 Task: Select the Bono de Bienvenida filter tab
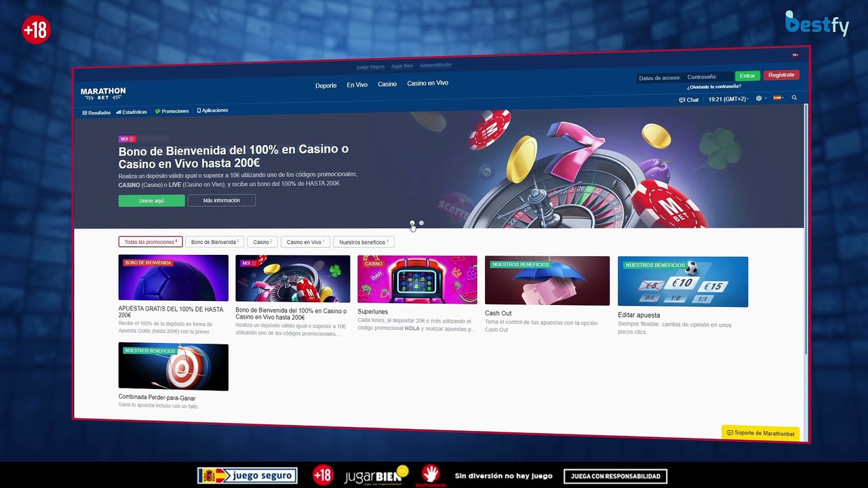[215, 242]
